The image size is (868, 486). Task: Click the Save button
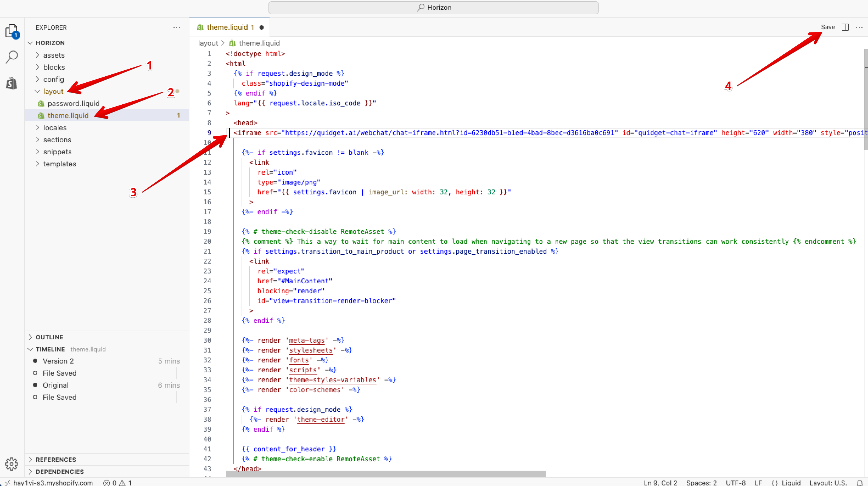coord(828,27)
